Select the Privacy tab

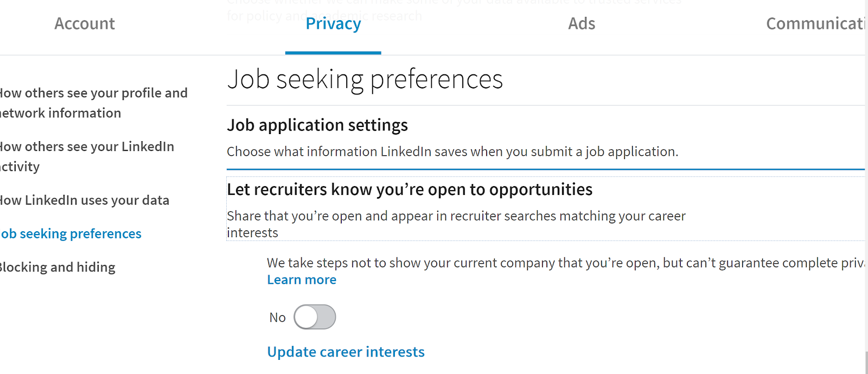tap(333, 24)
